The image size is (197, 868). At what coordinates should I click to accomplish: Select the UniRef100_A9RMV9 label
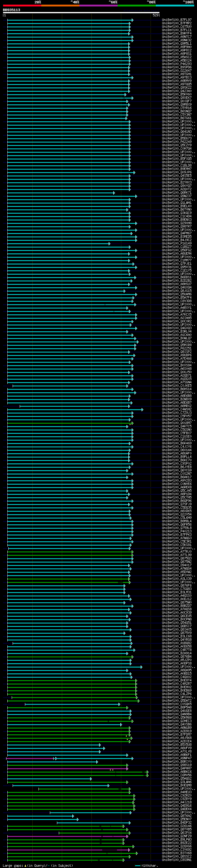[177, 81]
